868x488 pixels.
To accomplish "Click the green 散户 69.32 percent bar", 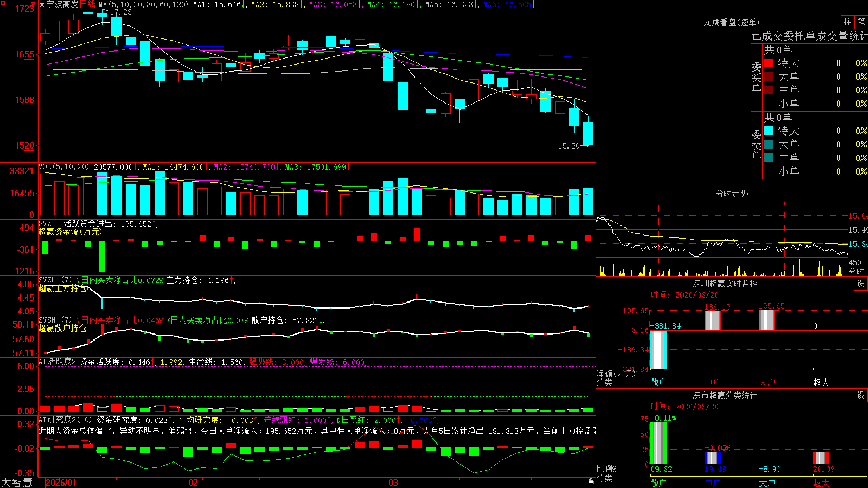I will click(658, 443).
